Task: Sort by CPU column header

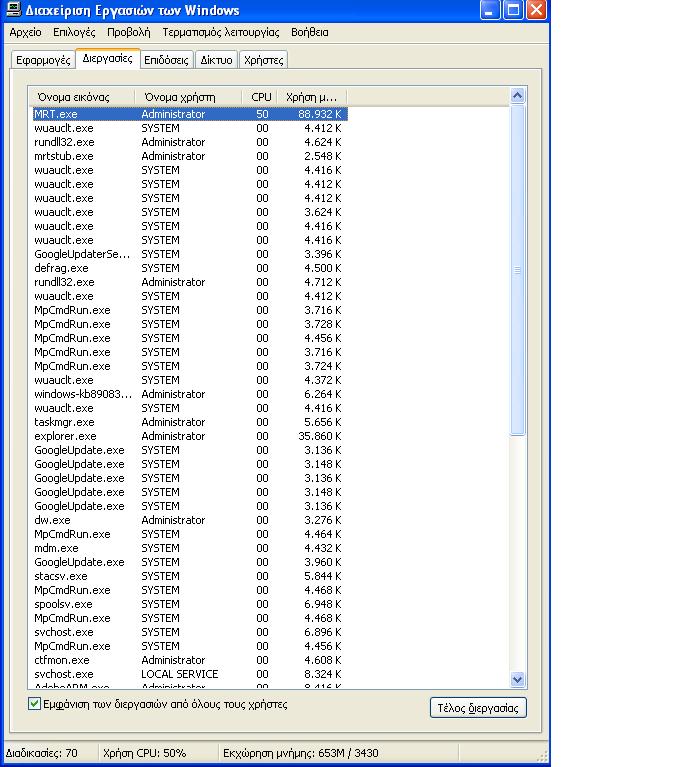Action: (260, 97)
